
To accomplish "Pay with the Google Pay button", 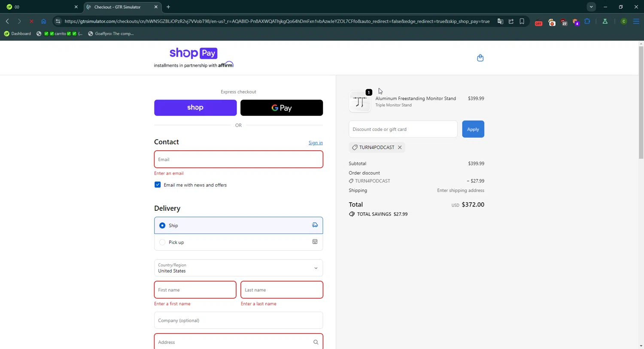I will 282,108.
